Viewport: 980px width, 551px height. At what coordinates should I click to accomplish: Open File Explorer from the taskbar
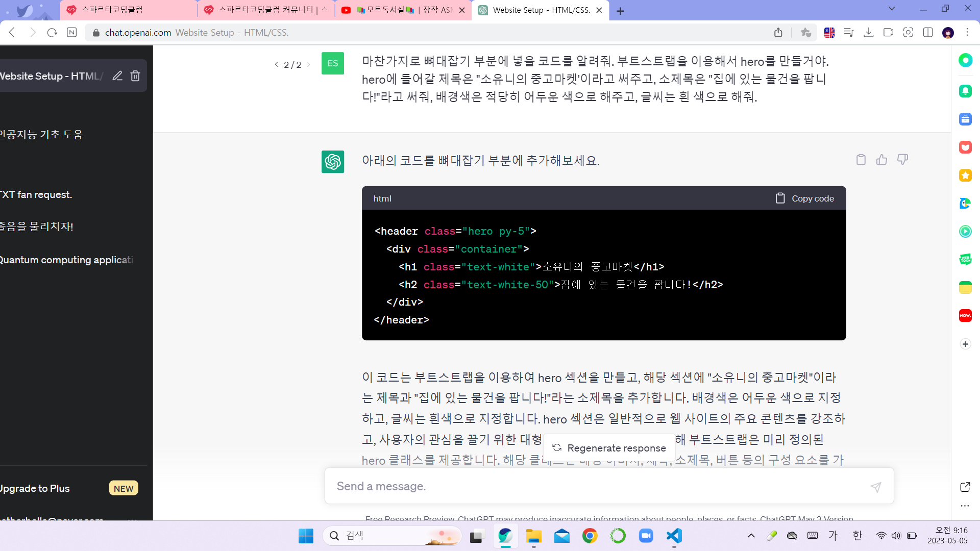coord(534,536)
